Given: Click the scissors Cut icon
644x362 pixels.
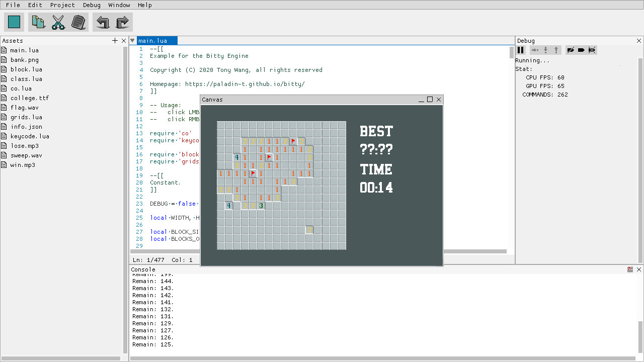Looking at the screenshot, I should coord(58,22).
